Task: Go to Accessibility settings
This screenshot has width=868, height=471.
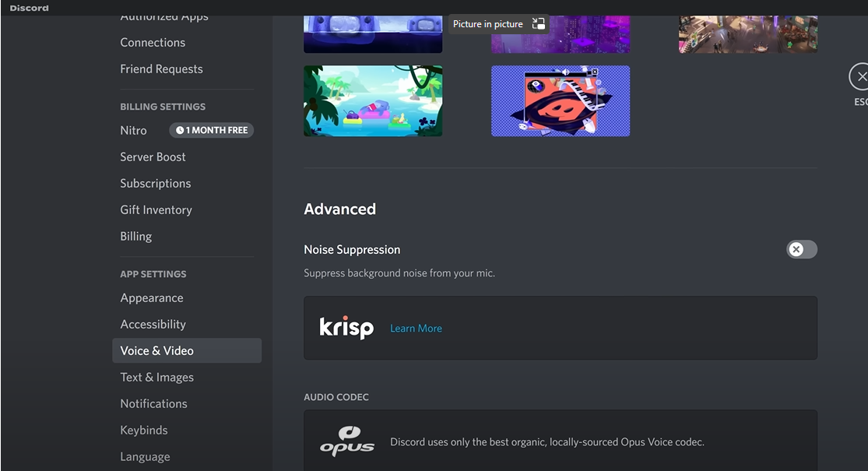Action: [x=153, y=325]
